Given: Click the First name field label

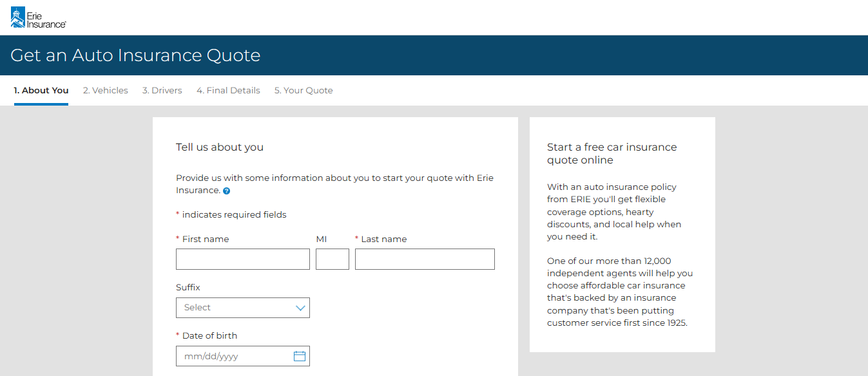Looking at the screenshot, I should [205, 240].
